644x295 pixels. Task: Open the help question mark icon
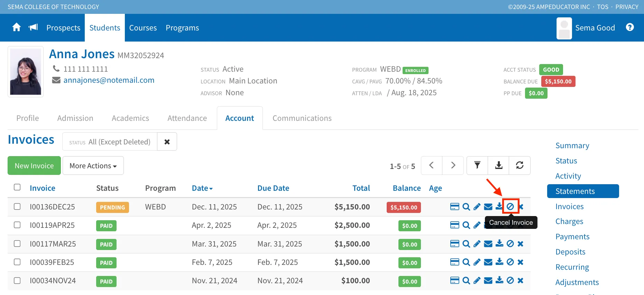coord(630,27)
